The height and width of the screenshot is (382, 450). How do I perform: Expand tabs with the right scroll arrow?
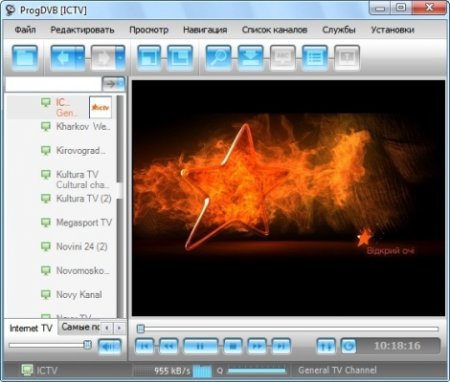(x=120, y=328)
